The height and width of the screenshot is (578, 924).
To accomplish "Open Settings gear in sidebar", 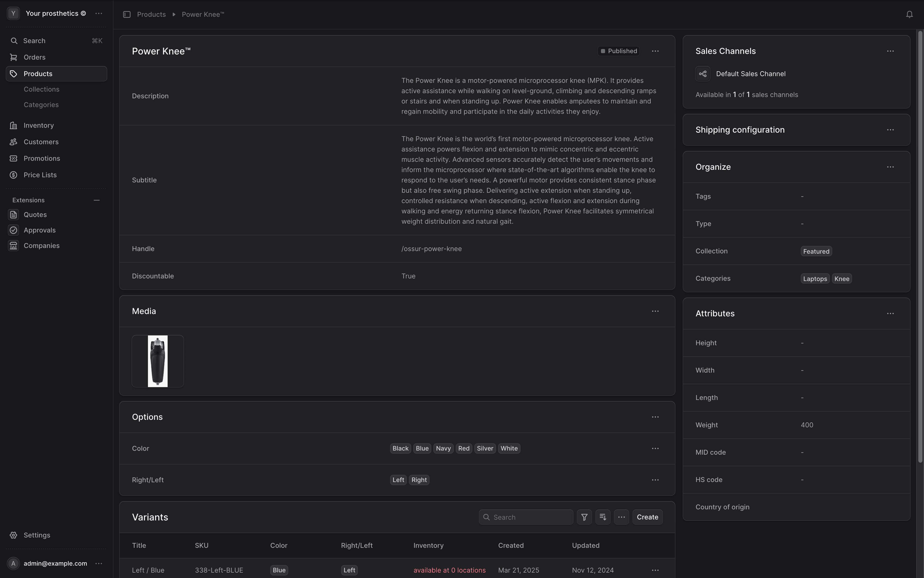I will coord(14,535).
